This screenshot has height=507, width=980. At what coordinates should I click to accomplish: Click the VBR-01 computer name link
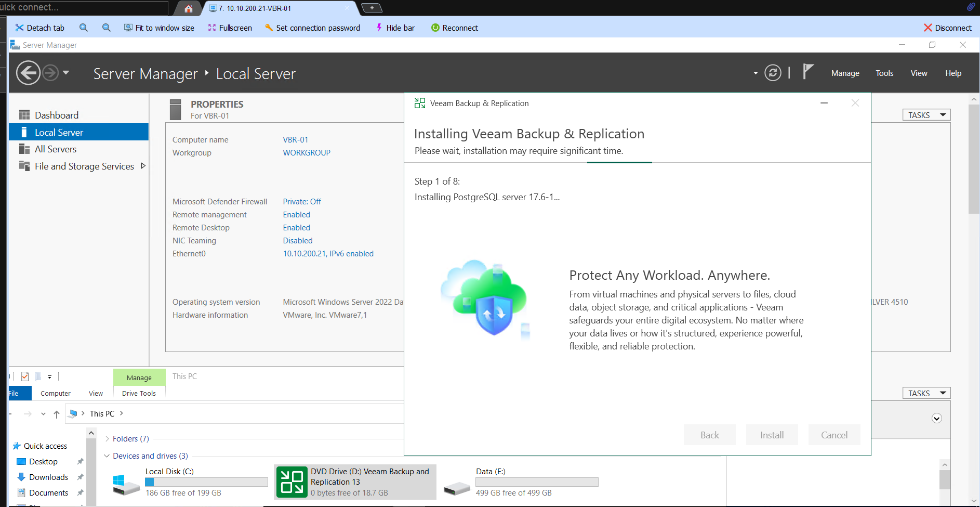point(296,140)
